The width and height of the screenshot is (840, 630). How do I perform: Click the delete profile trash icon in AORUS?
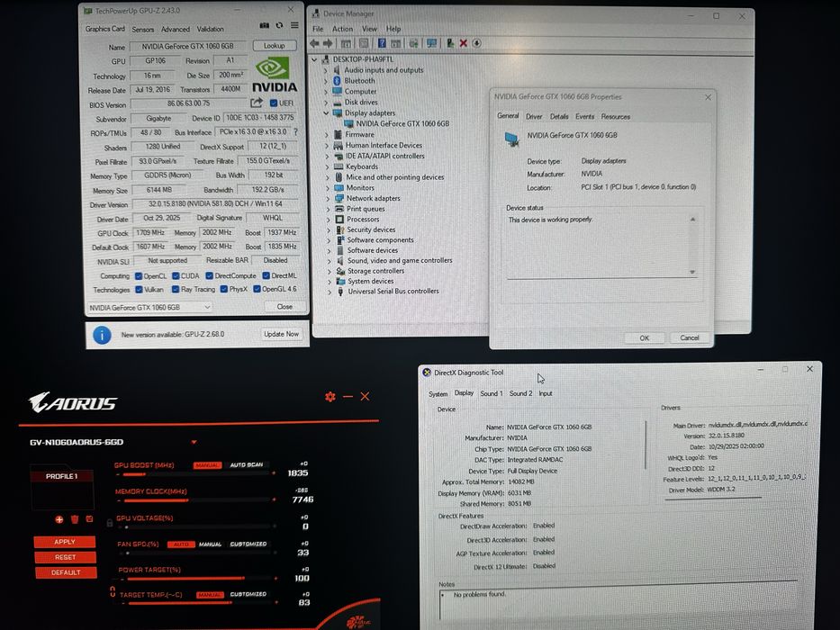coord(75,519)
